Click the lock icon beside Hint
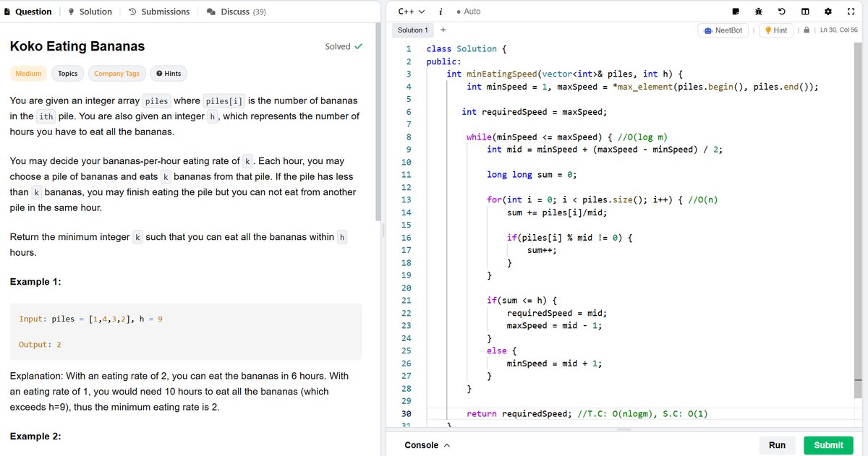This screenshot has width=868, height=456. tap(807, 30)
